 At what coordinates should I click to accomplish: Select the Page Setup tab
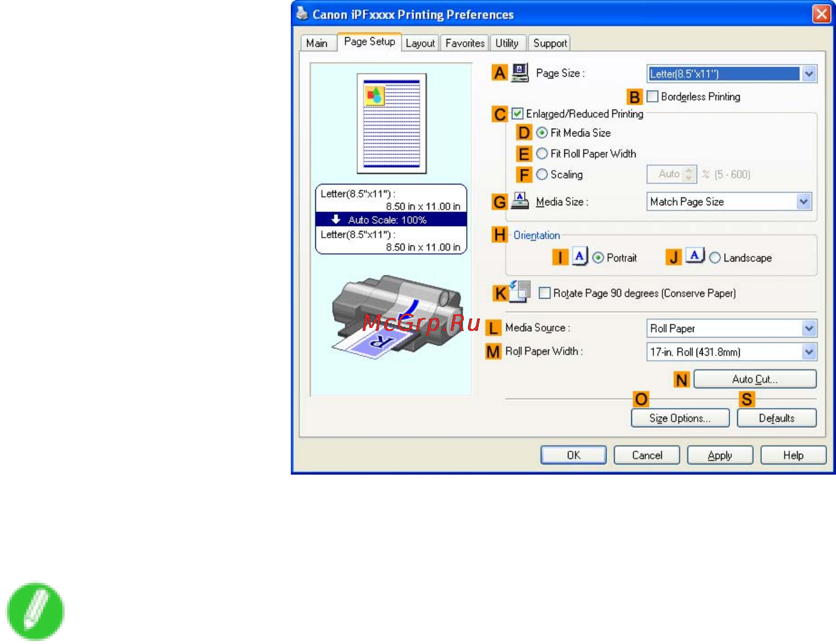coord(369,41)
